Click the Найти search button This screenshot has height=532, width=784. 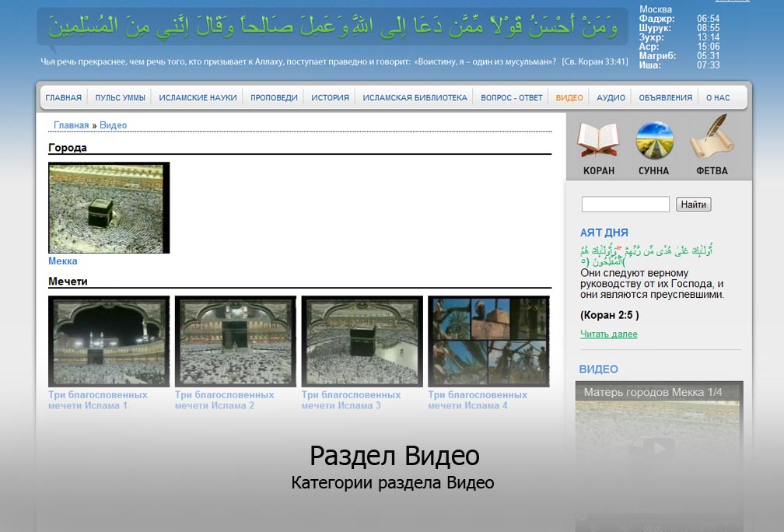(x=694, y=204)
